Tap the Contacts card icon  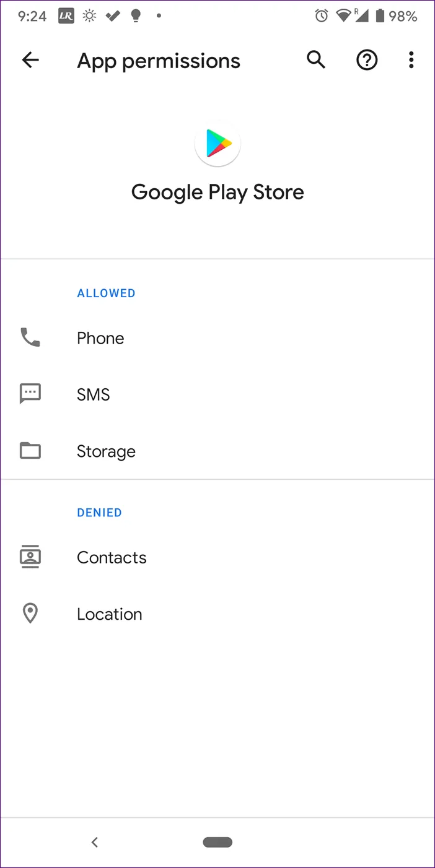coord(30,557)
